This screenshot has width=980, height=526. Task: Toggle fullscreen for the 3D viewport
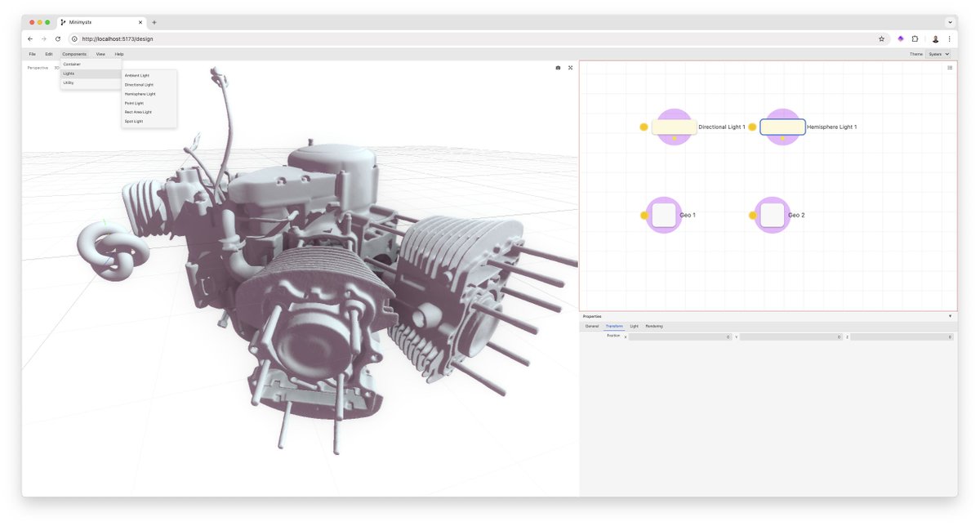[x=570, y=68]
